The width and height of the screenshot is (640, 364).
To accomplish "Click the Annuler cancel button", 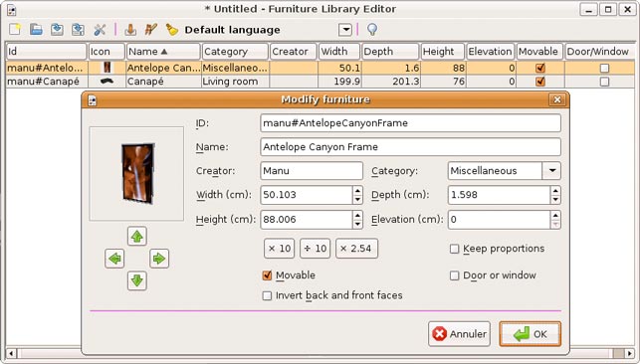I will pyautogui.click(x=459, y=334).
